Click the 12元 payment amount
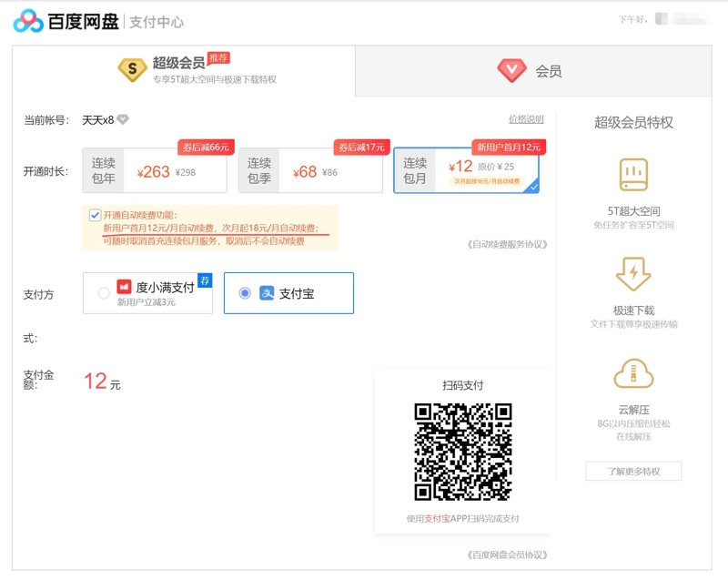728x580 pixels. (x=102, y=382)
